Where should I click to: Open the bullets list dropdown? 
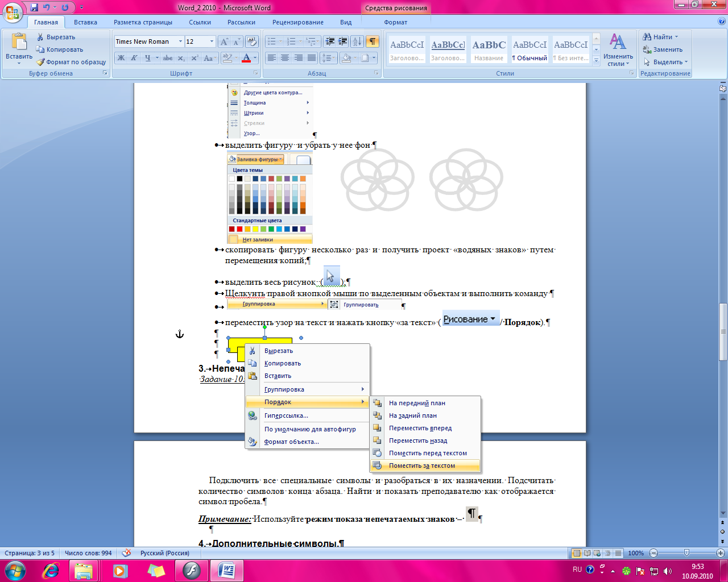(x=280, y=41)
